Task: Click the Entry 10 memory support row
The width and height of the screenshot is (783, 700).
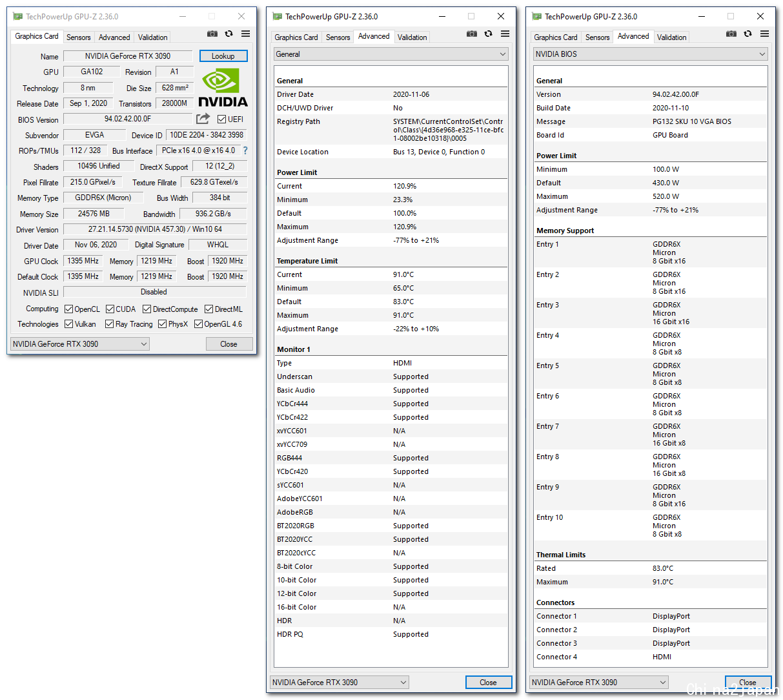Action: pyautogui.click(x=651, y=526)
